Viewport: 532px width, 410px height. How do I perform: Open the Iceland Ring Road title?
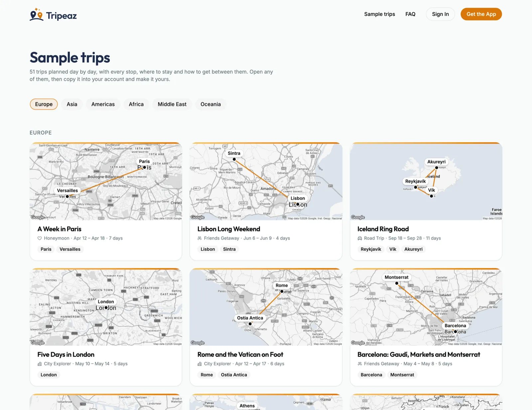click(383, 229)
